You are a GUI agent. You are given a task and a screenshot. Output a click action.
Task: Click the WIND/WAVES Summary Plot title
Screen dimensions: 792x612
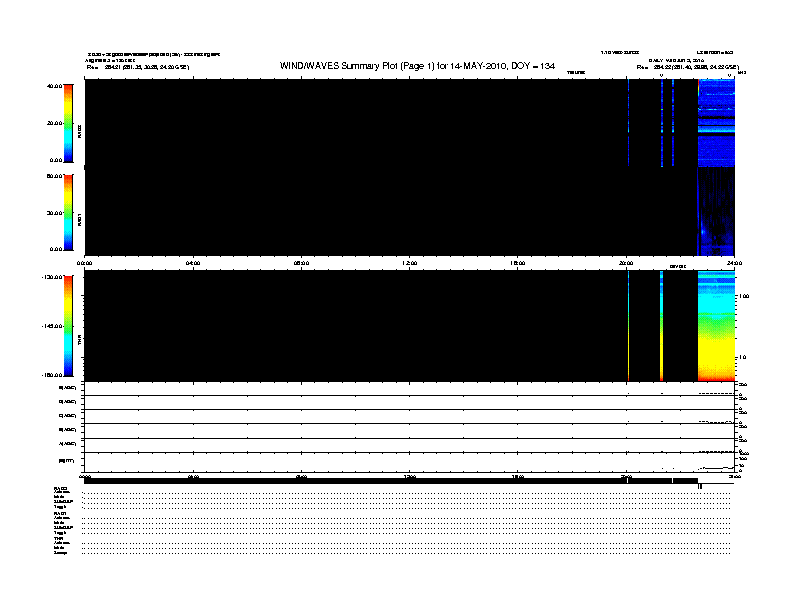[x=417, y=66]
